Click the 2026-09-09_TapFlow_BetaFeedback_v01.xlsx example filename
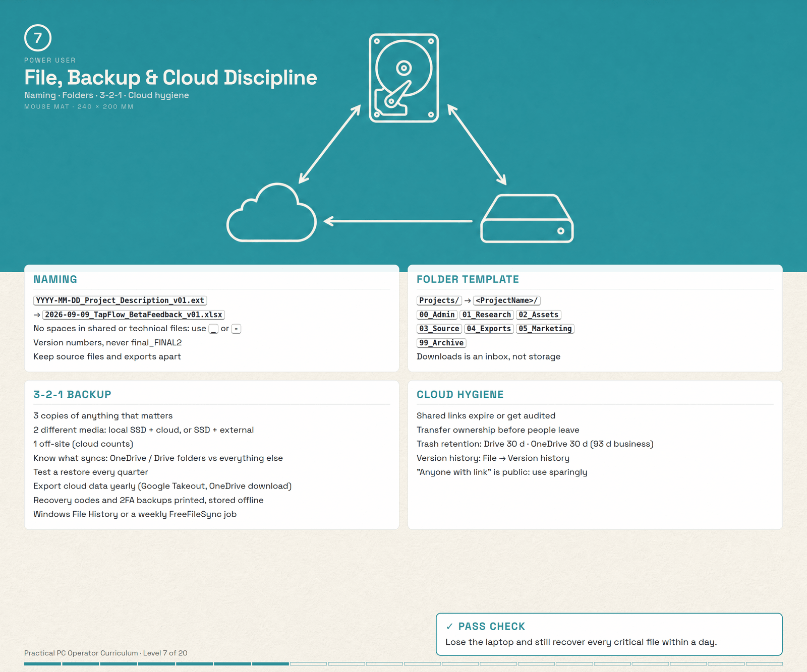Screen dimensions: 807x672 tap(134, 315)
